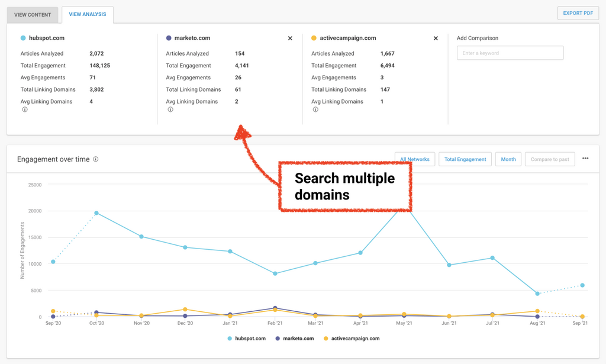This screenshot has height=364, width=606.
Task: Click info icon under hubspot.com Avg Linking Domains
Action: click(x=25, y=109)
